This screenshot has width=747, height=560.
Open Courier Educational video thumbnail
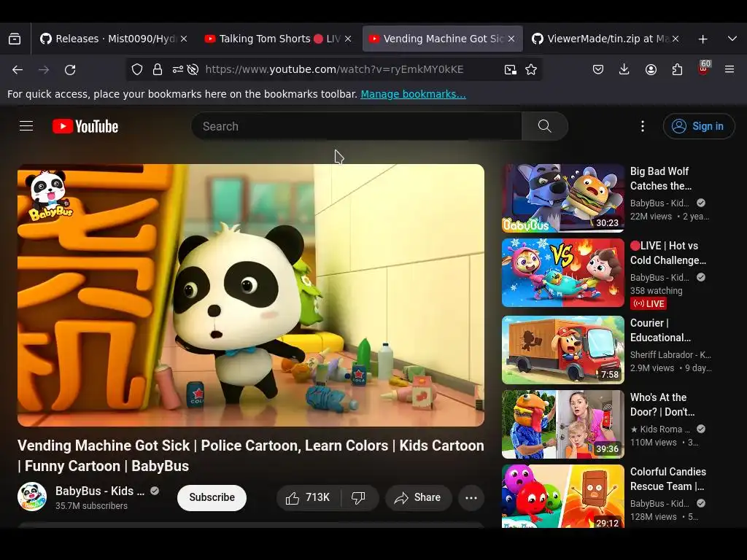(x=563, y=349)
